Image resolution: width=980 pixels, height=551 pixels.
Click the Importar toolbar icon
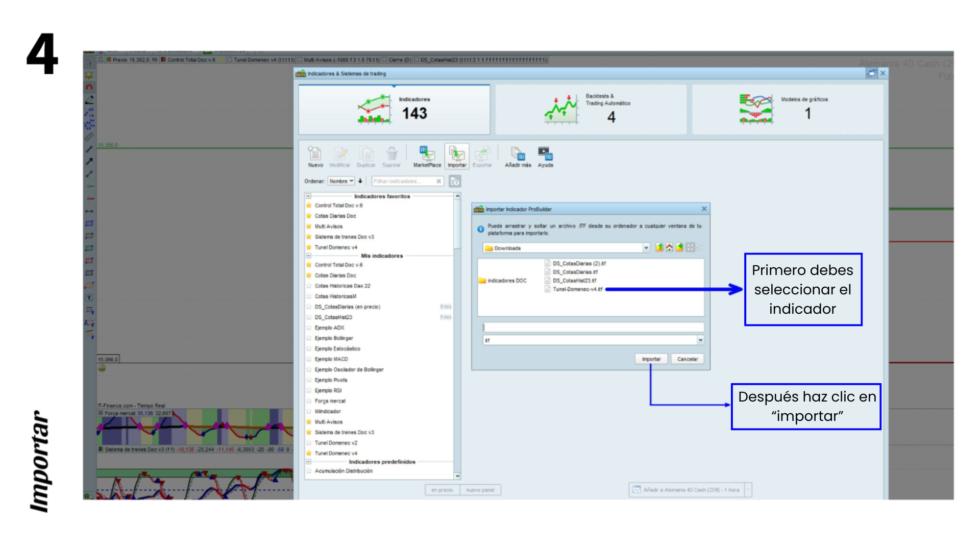tap(457, 154)
